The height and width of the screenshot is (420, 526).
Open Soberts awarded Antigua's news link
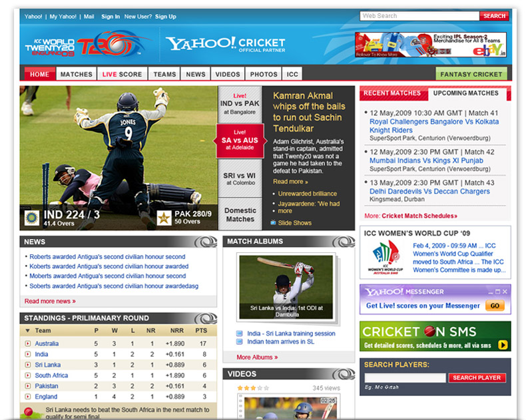[114, 286]
